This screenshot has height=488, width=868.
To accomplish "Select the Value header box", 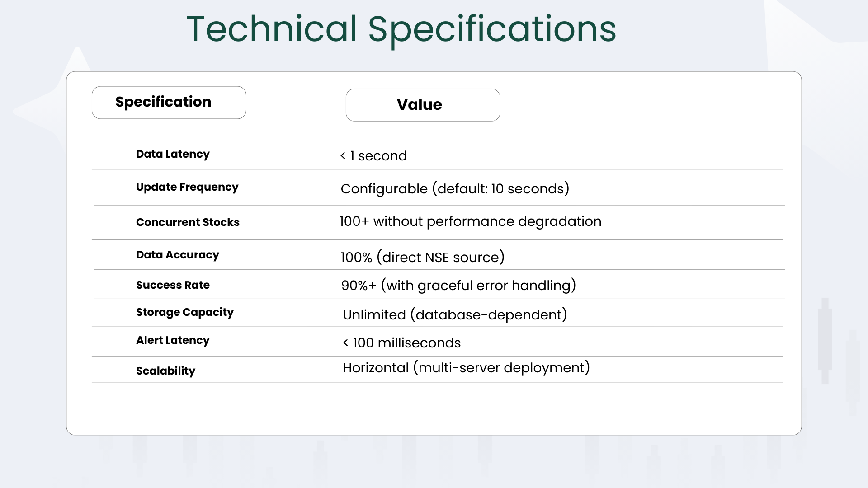I will coord(423,105).
